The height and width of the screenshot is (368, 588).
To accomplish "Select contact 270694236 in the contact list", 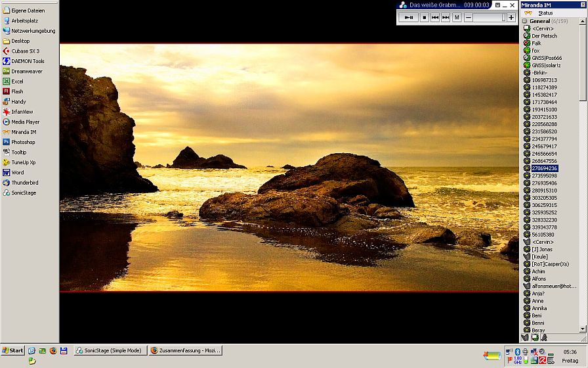I will point(545,168).
